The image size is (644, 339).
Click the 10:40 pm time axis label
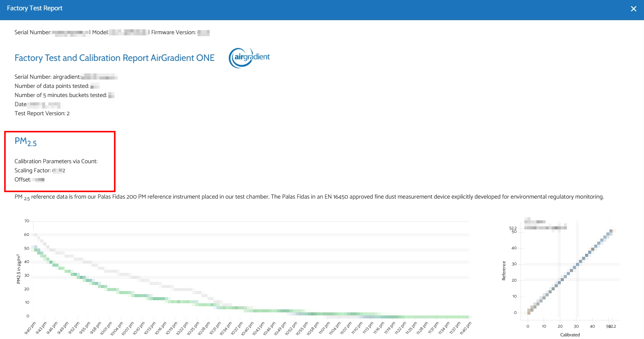pos(247,328)
